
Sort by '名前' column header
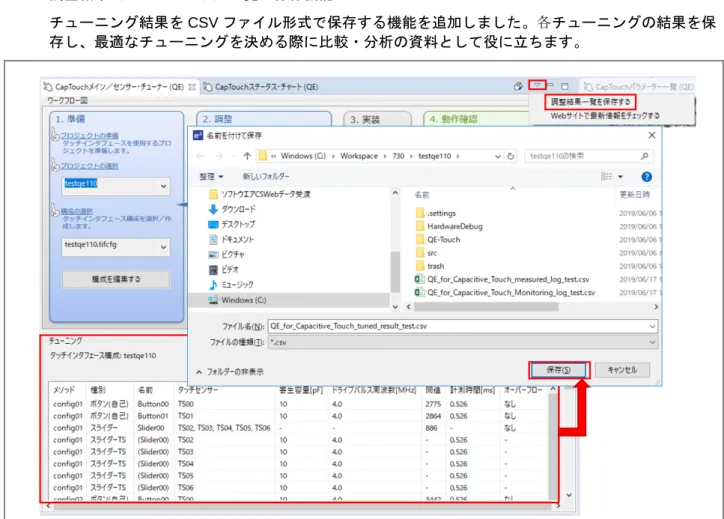(422, 195)
